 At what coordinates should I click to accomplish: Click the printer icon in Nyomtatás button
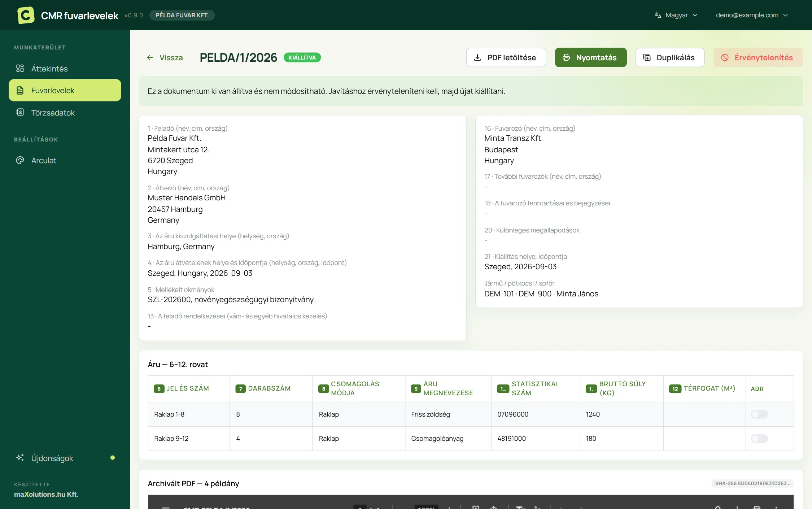[566, 57]
